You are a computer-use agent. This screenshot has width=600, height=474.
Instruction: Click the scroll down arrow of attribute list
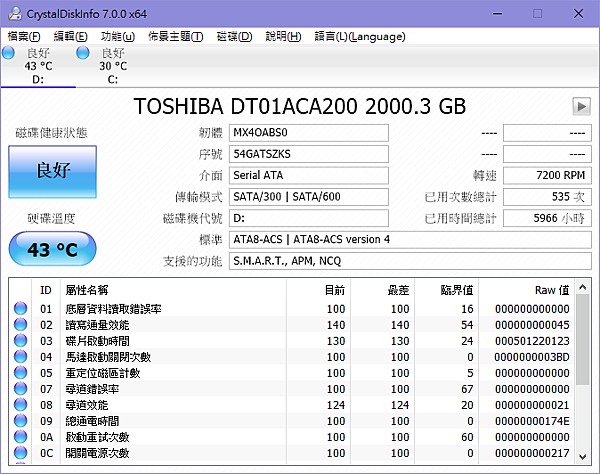pos(583,456)
